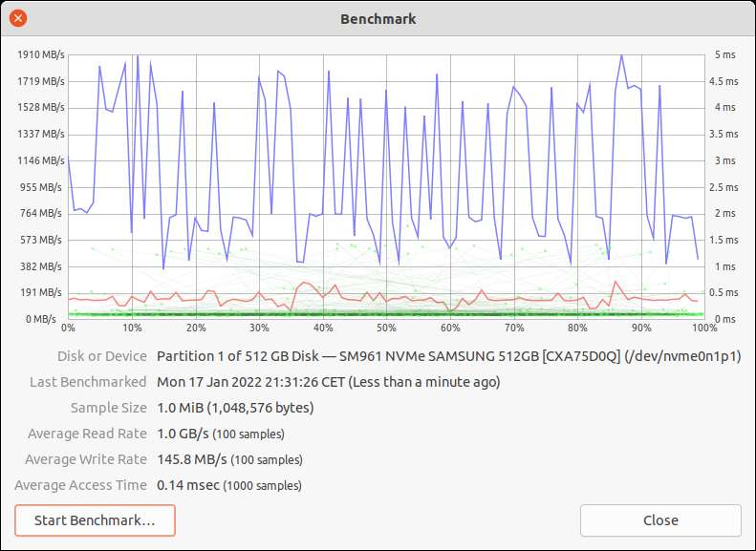756x551 pixels.
Task: Click the 5 ms axis label
Action: click(725, 54)
